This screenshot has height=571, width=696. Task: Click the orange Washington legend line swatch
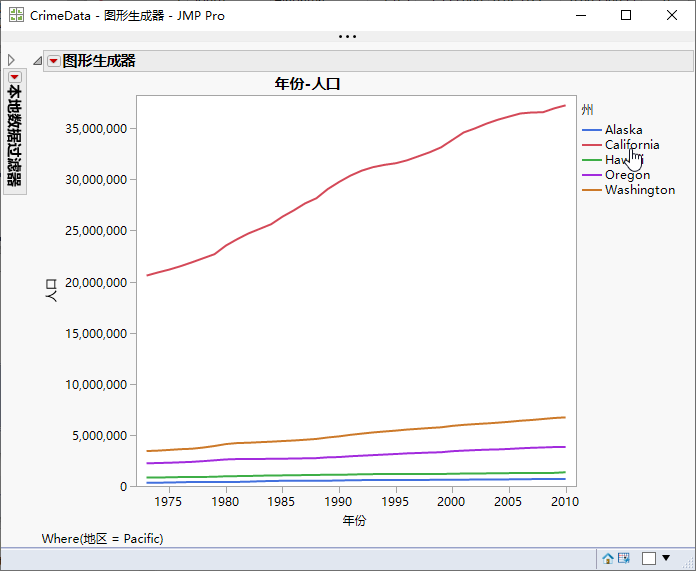point(592,190)
